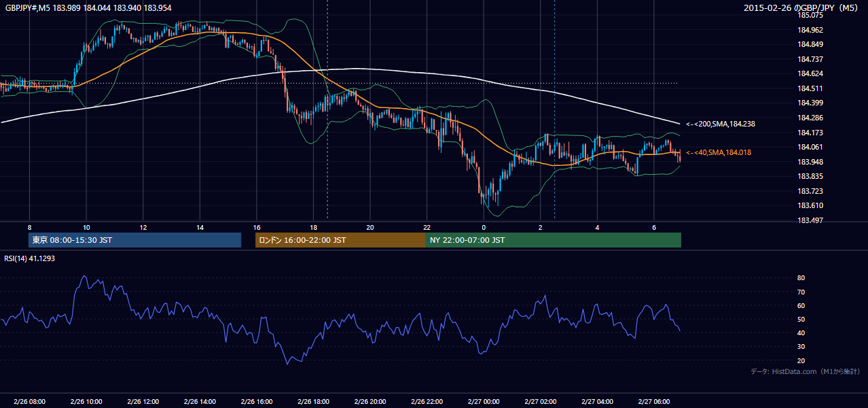Click the 2/27 00:00 date label
The width and height of the screenshot is (868, 408).
tap(484, 402)
